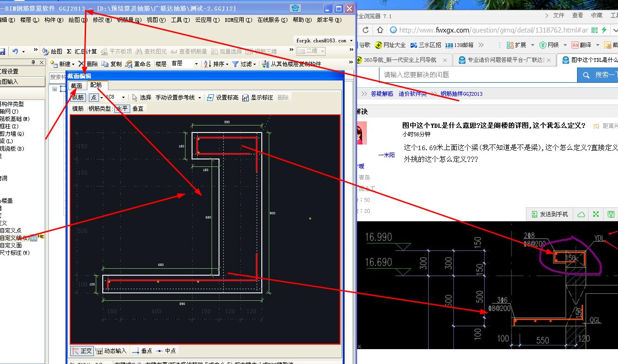The image size is (618, 364).
Task: Select 自定义线 in component list
Action: (x=14, y=238)
